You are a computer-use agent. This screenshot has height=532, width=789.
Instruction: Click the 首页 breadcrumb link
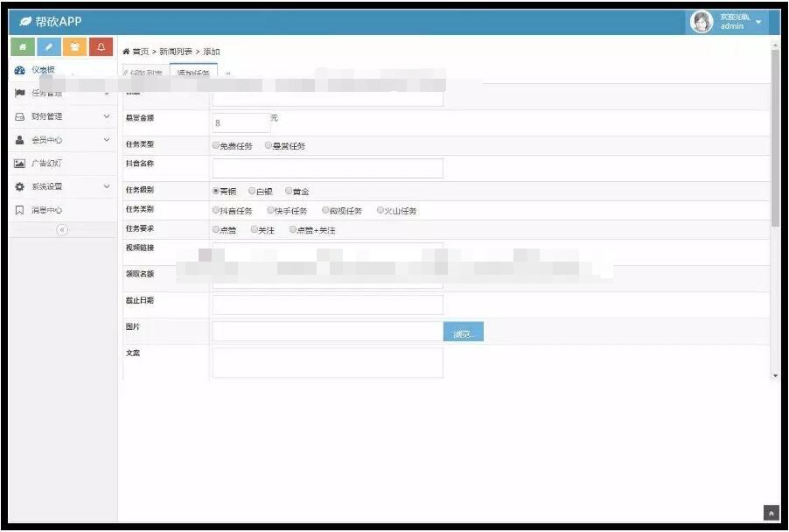pyautogui.click(x=140, y=52)
